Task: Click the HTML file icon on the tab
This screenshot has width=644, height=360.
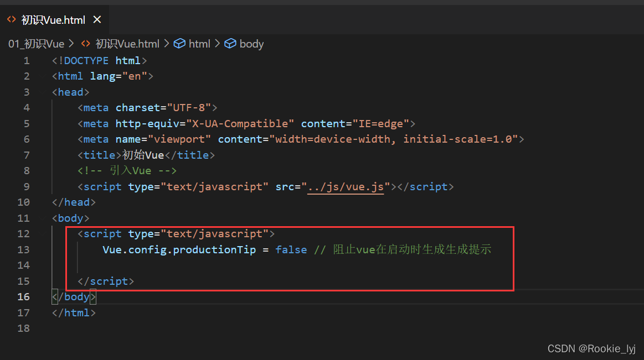Action: click(x=12, y=19)
